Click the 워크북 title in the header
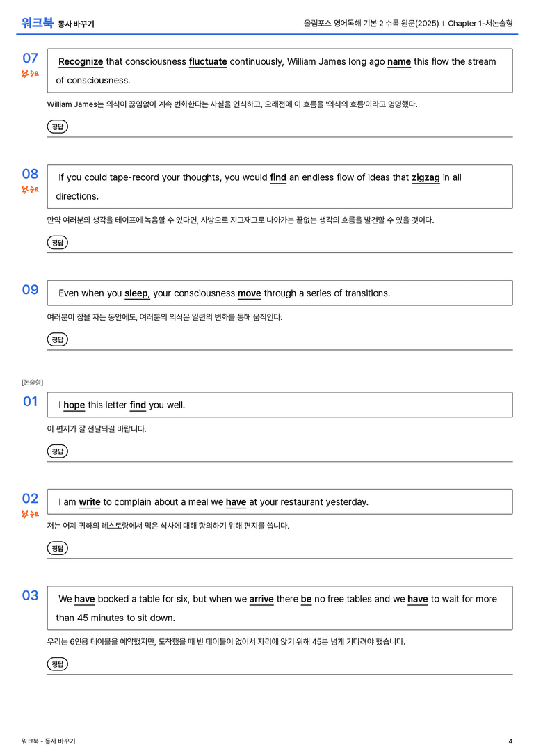Viewport: 534px width, 756px height. coord(37,23)
